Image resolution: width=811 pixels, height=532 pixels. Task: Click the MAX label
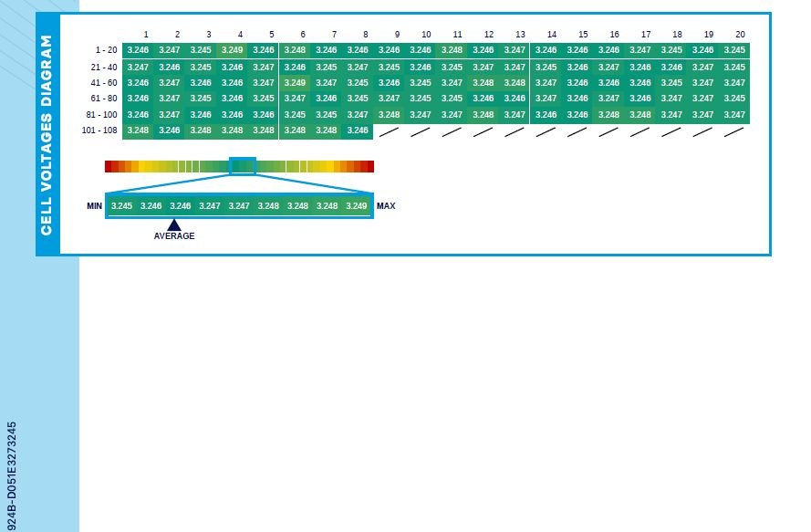386,206
